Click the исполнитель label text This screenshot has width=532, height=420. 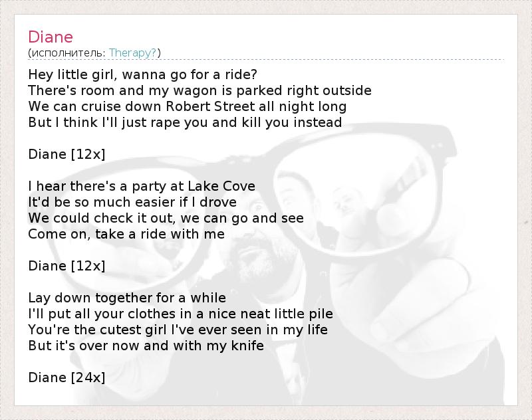pyautogui.click(x=68, y=52)
